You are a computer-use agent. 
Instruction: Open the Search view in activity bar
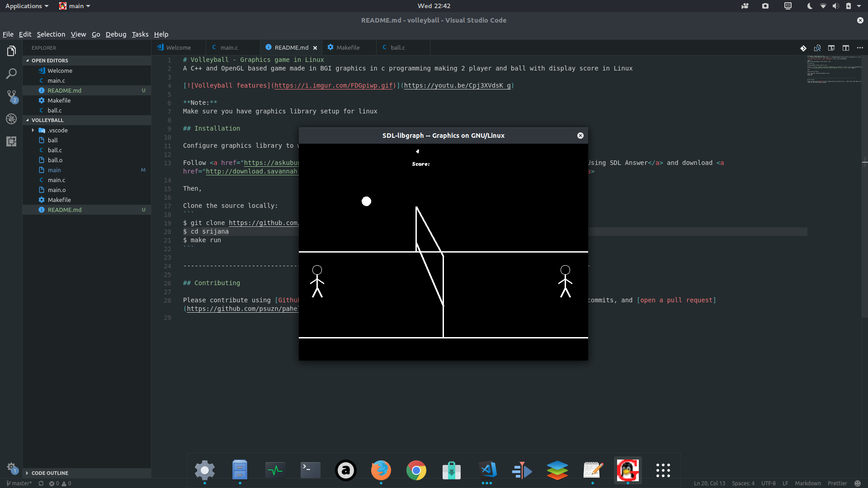click(x=11, y=74)
